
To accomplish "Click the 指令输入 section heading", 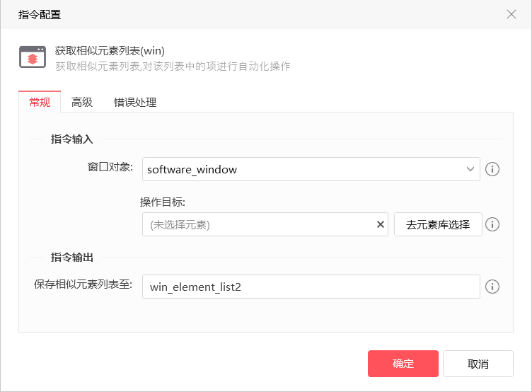I will 71,139.
